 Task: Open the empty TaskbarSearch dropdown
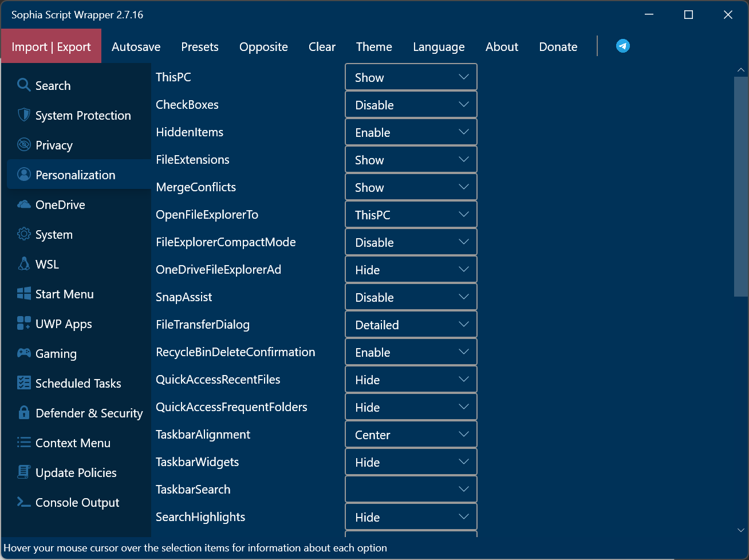click(x=411, y=490)
